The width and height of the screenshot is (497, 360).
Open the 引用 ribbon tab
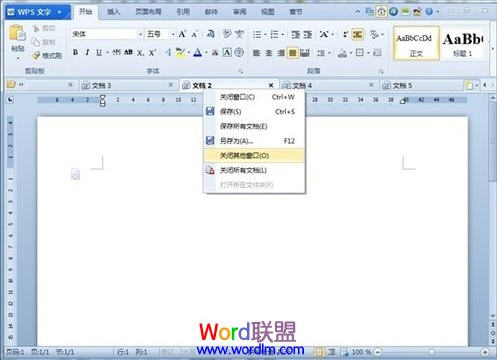coord(183,12)
